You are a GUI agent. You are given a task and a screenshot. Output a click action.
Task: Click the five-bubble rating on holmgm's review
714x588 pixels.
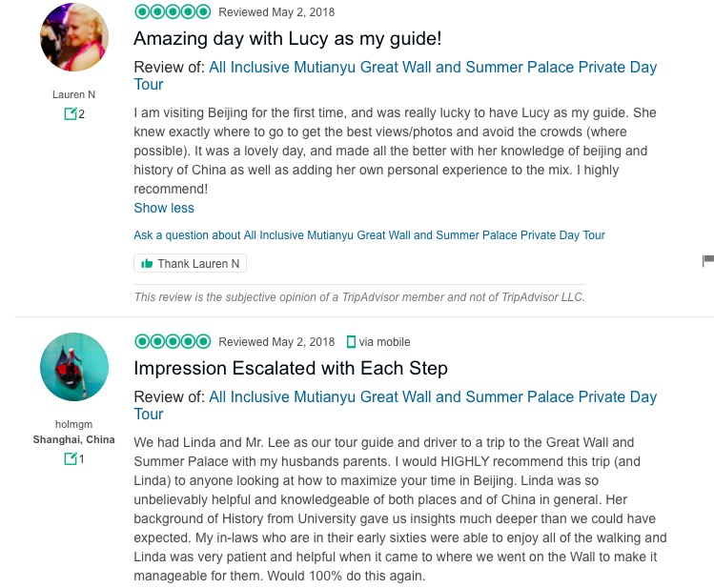point(173,341)
